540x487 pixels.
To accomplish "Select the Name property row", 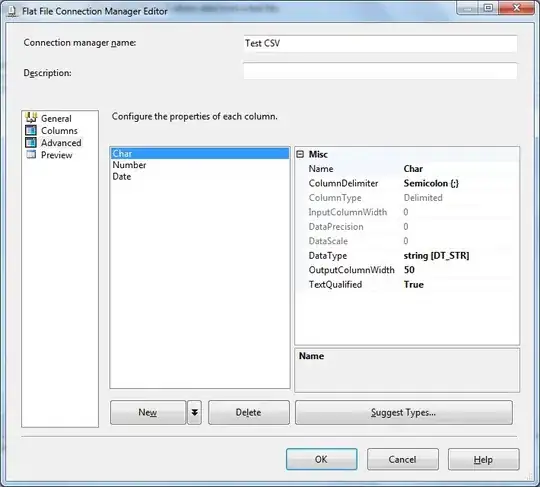I will tap(407, 169).
